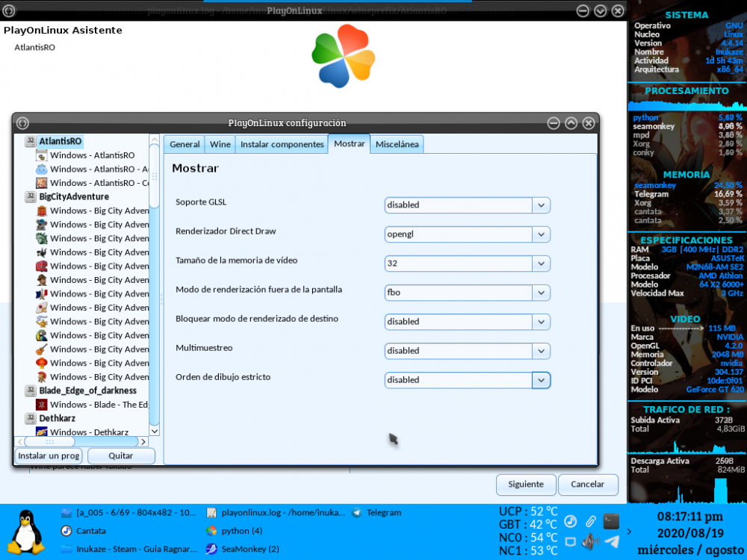Switch to the Wine tab

(x=220, y=145)
